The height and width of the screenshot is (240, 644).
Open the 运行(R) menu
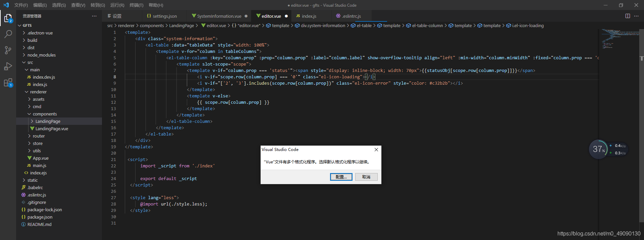pos(117,5)
